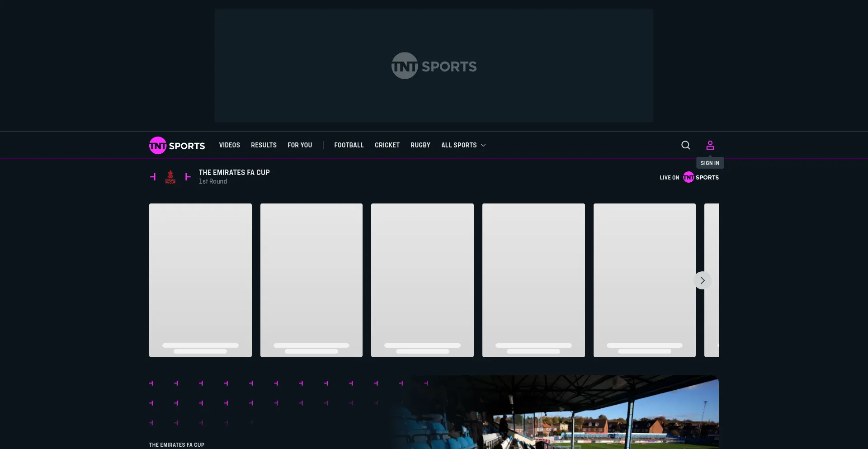The height and width of the screenshot is (449, 868).
Task: Open the search magnifier icon
Action: (685, 145)
